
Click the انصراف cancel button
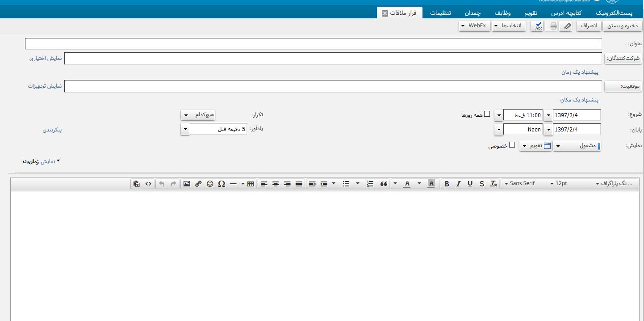[x=589, y=26]
